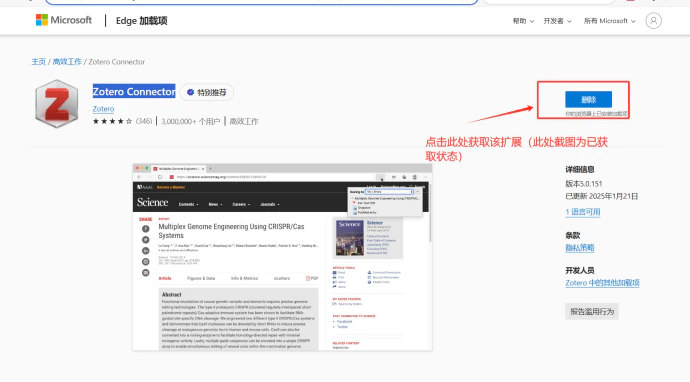Image resolution: width=690 pixels, height=382 pixels.
Task: Open the 高效工作 breadcrumb link
Action: tap(67, 62)
